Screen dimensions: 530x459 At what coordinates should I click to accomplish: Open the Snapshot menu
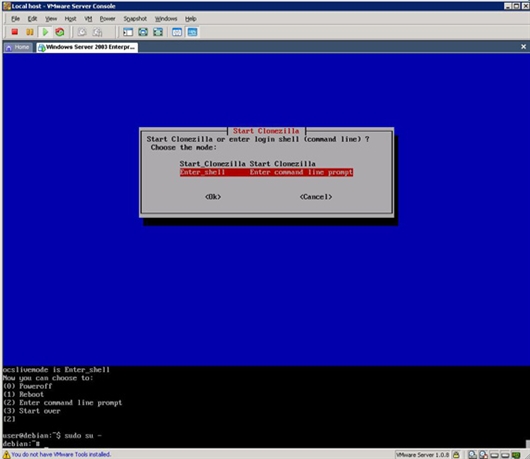[135, 19]
